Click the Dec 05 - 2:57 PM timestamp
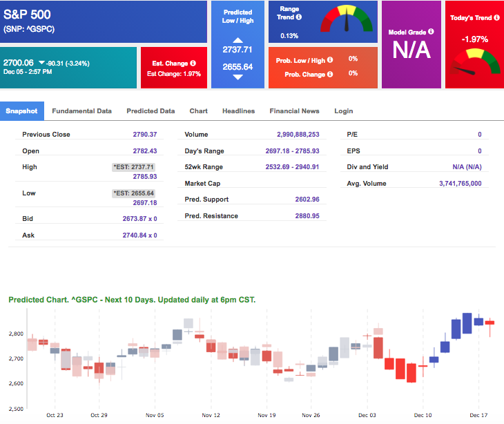Screen dimensions: 504x424 click(x=28, y=72)
